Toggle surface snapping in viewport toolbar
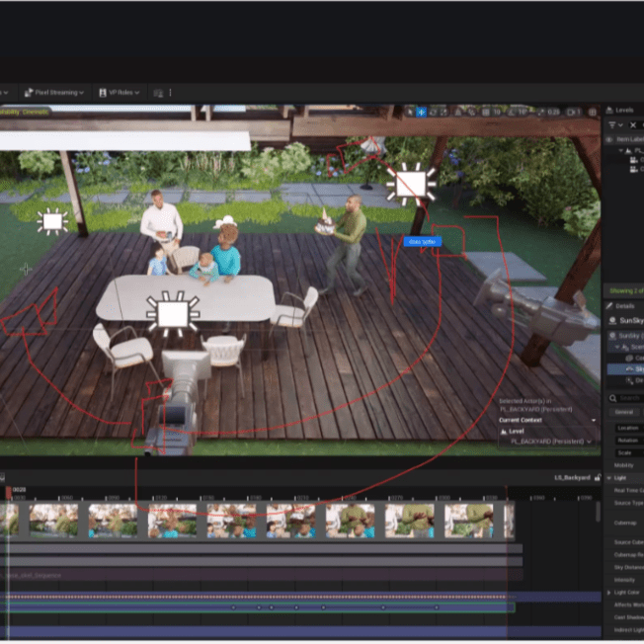Image resolution: width=644 pixels, height=644 pixels. (458, 112)
